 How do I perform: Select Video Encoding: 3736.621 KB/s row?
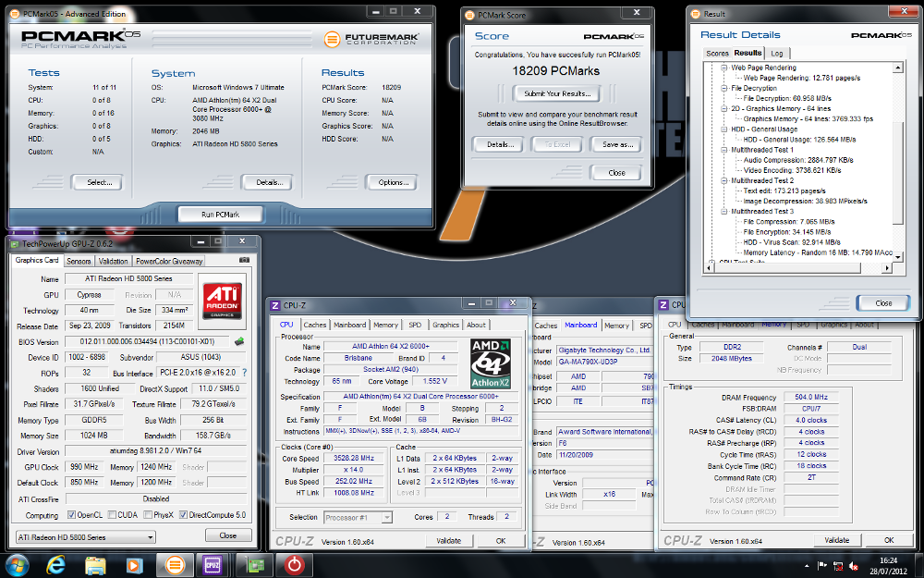tap(792, 170)
